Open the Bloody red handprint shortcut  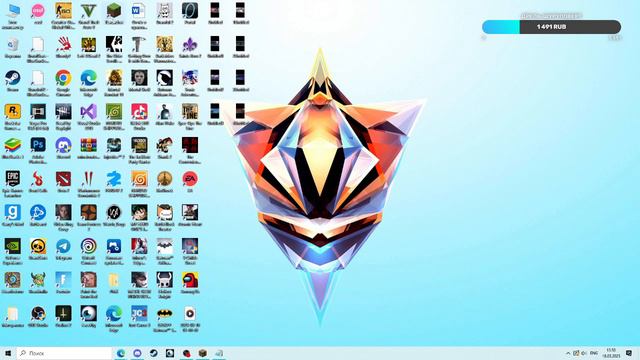click(63, 44)
